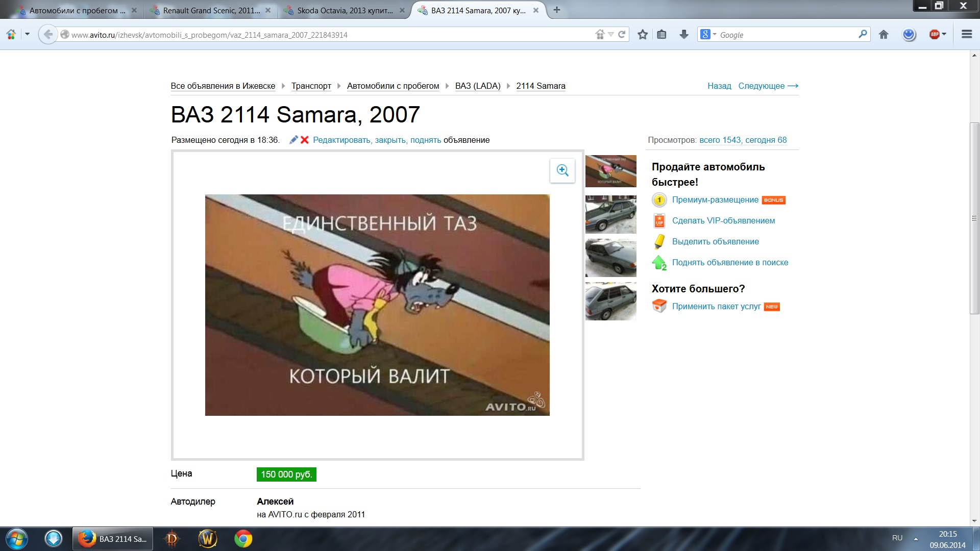Select the ВАЗ 2114 Samara tab
Image resolution: width=980 pixels, height=551 pixels.
pyautogui.click(x=478, y=10)
